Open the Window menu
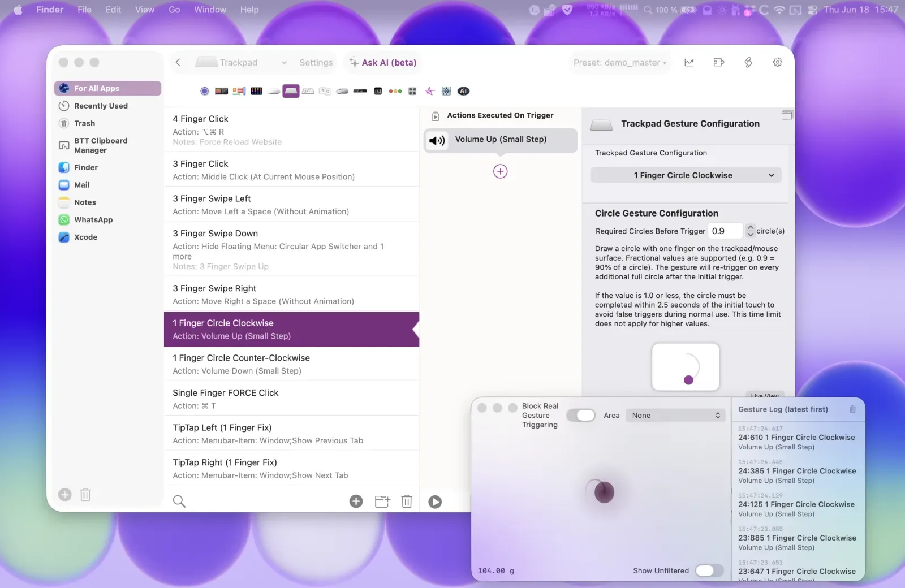The height and width of the screenshot is (588, 905). tap(210, 10)
